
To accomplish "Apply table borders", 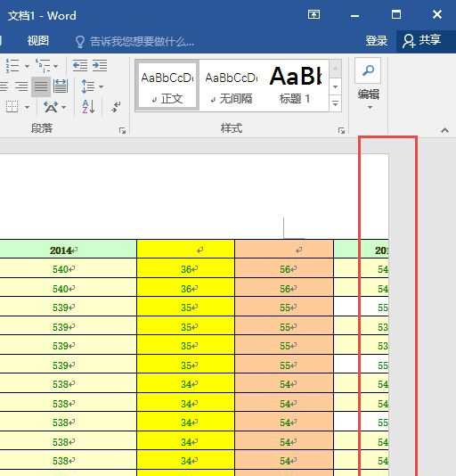I will 12,107.
